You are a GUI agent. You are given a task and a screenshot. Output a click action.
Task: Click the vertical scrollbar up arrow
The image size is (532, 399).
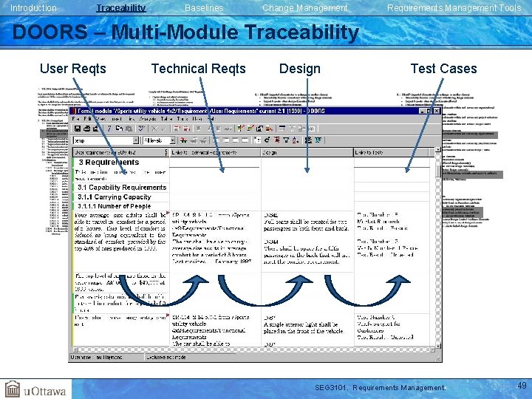click(438, 149)
